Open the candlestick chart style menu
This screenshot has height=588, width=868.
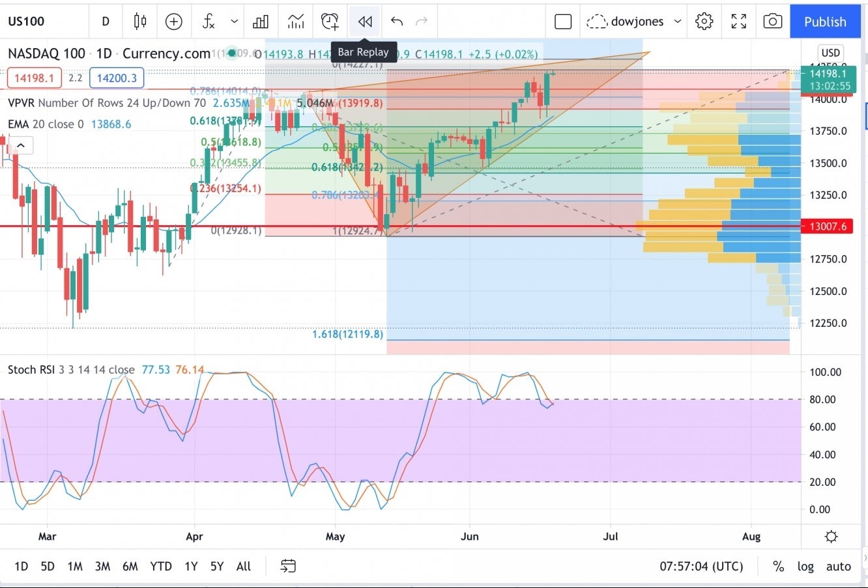[x=139, y=21]
